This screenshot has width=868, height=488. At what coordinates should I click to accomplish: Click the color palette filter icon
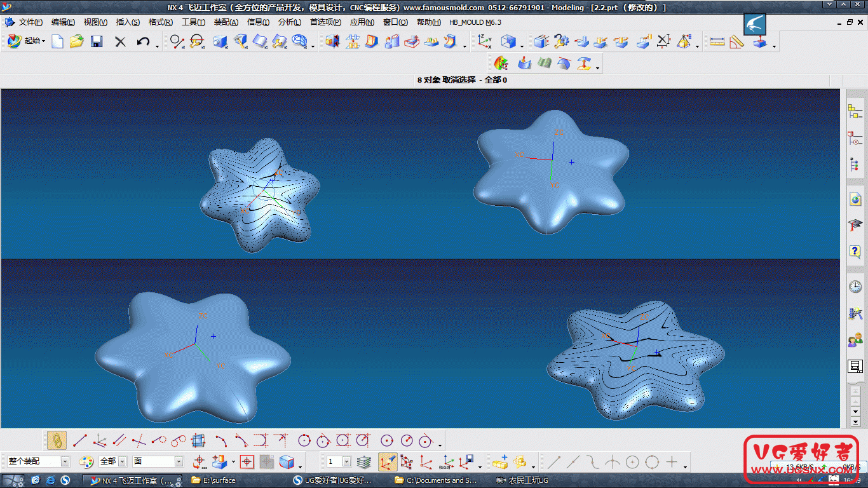click(86, 462)
